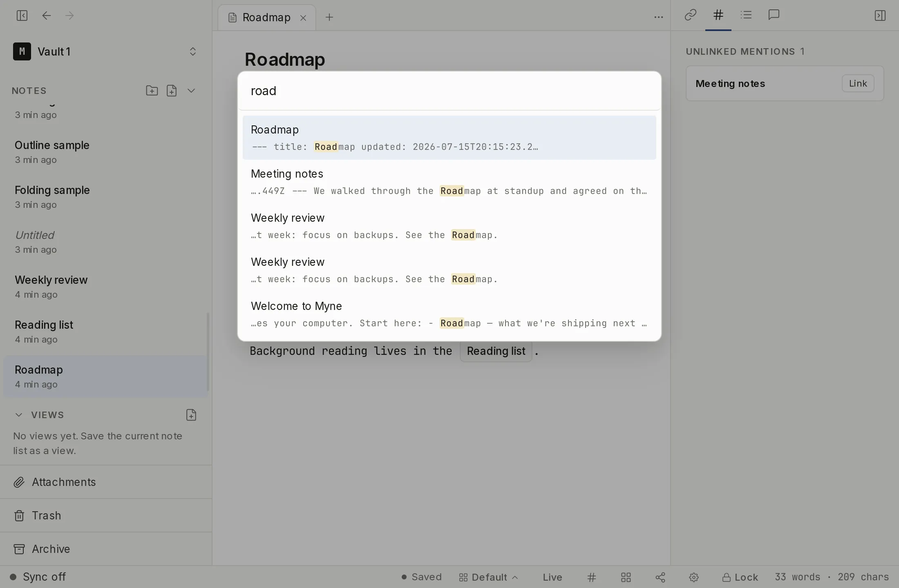This screenshot has height=588, width=899.
Task: Open the Vault 1 switcher
Action: pos(105,51)
